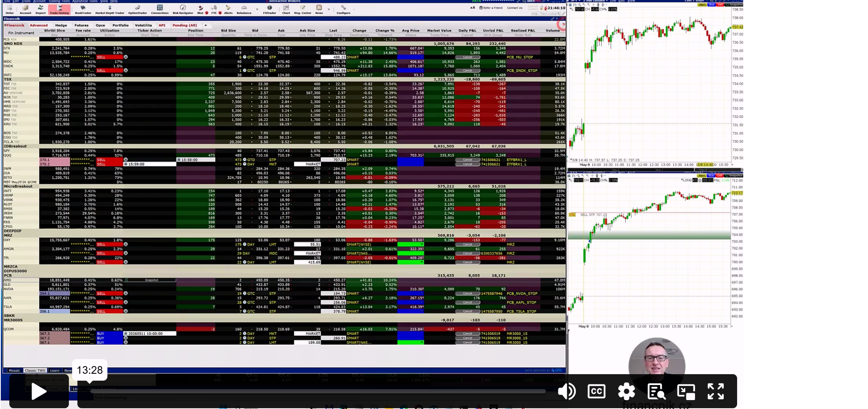This screenshot has width=868, height=409.
Task: Select the NVDA instrument row
Action: pos(284,289)
